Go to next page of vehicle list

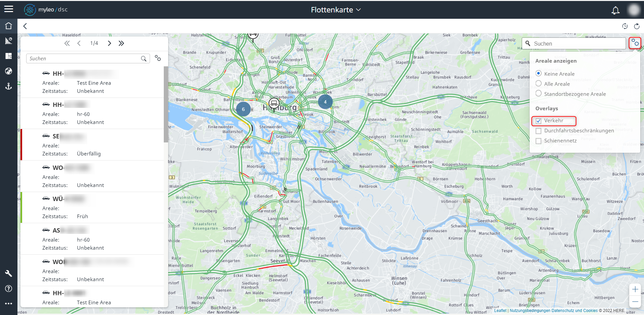109,43
